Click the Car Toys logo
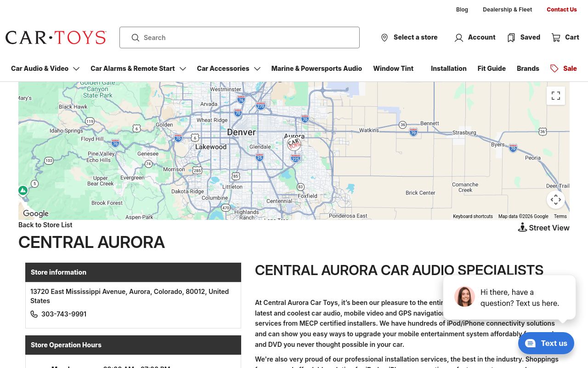The width and height of the screenshot is (588, 368). pos(56,37)
